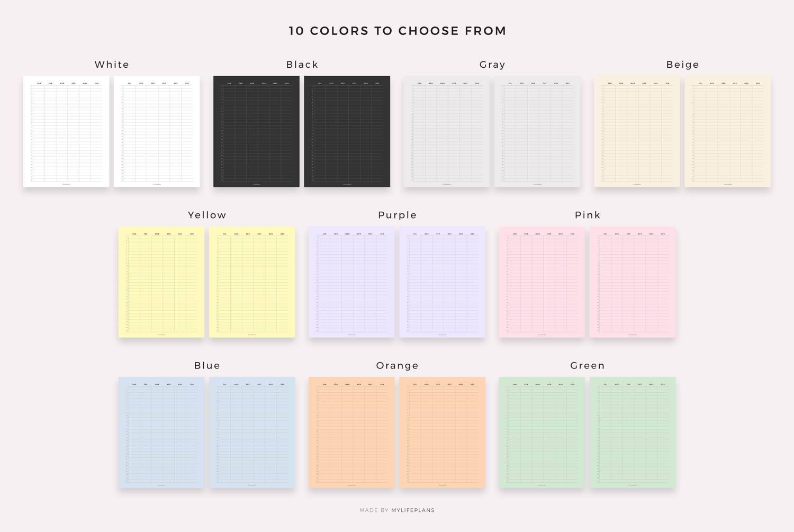Click the Yellow color label

[207, 215]
